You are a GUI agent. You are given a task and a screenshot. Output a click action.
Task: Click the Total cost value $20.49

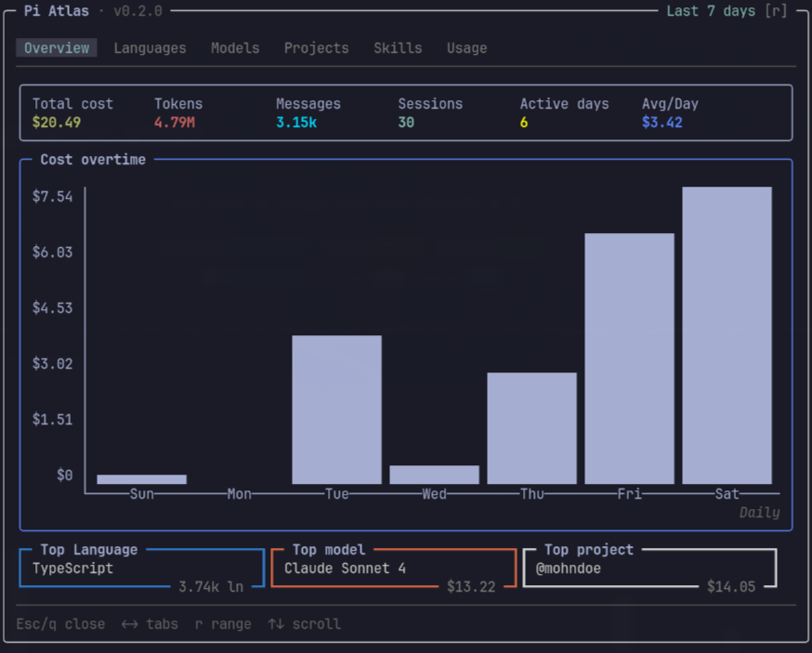click(x=57, y=123)
